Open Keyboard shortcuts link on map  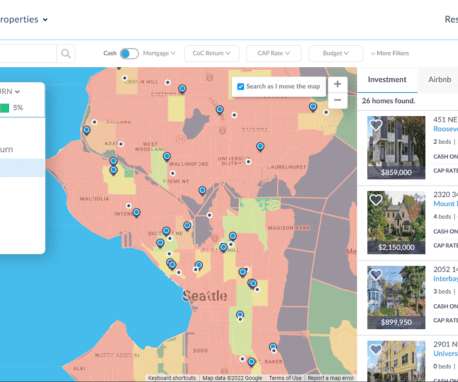point(172,378)
